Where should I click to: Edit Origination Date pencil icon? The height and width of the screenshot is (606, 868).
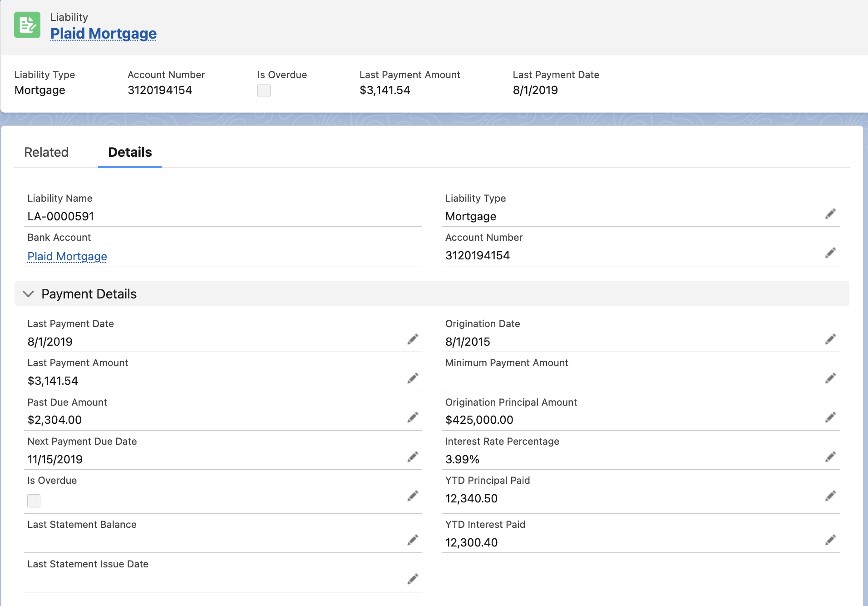coord(830,339)
